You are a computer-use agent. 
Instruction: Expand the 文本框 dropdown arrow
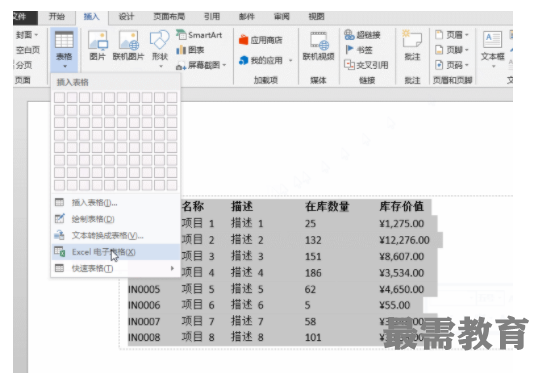(493, 66)
